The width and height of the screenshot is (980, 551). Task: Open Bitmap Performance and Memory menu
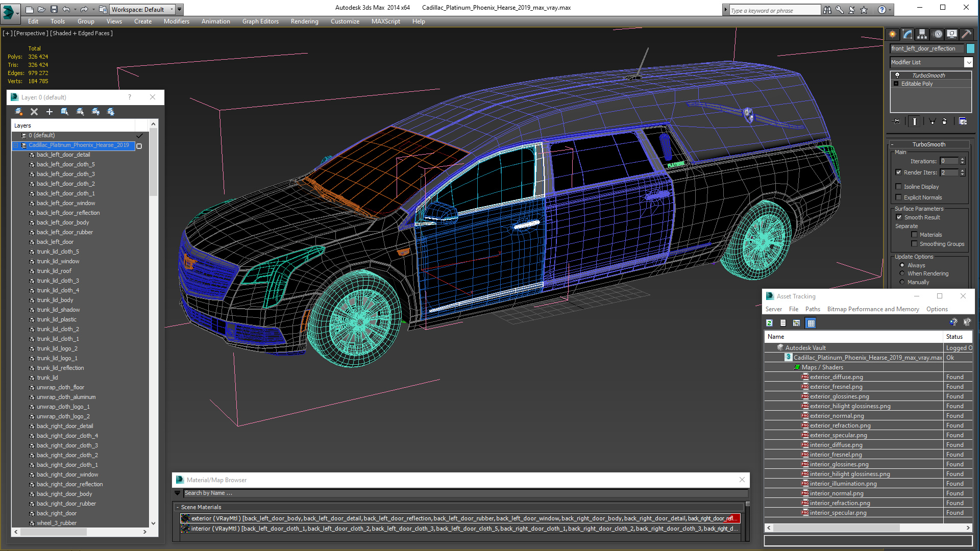[x=873, y=309]
